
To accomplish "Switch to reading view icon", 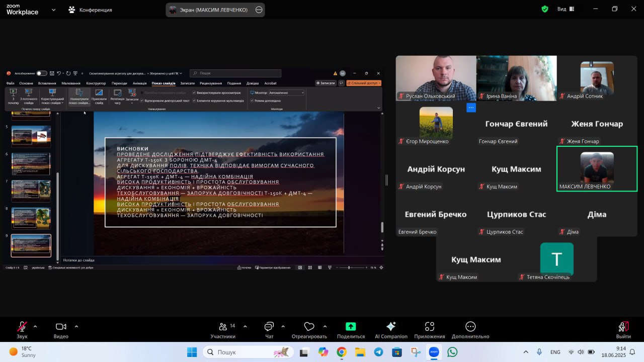I will click(x=320, y=267).
